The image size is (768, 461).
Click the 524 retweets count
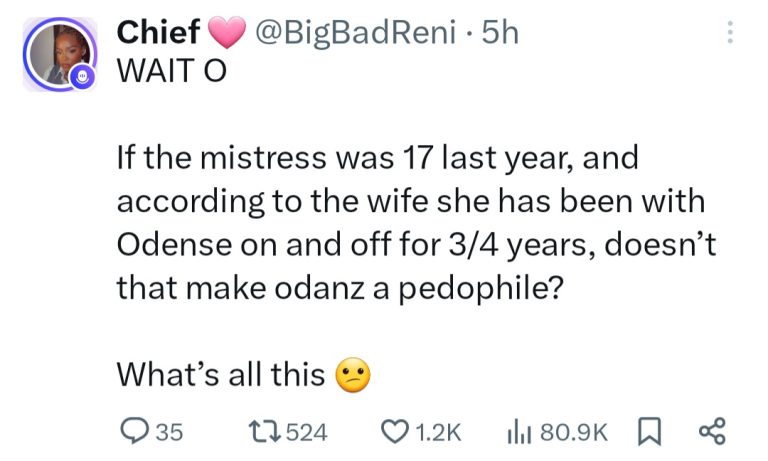coord(308,431)
